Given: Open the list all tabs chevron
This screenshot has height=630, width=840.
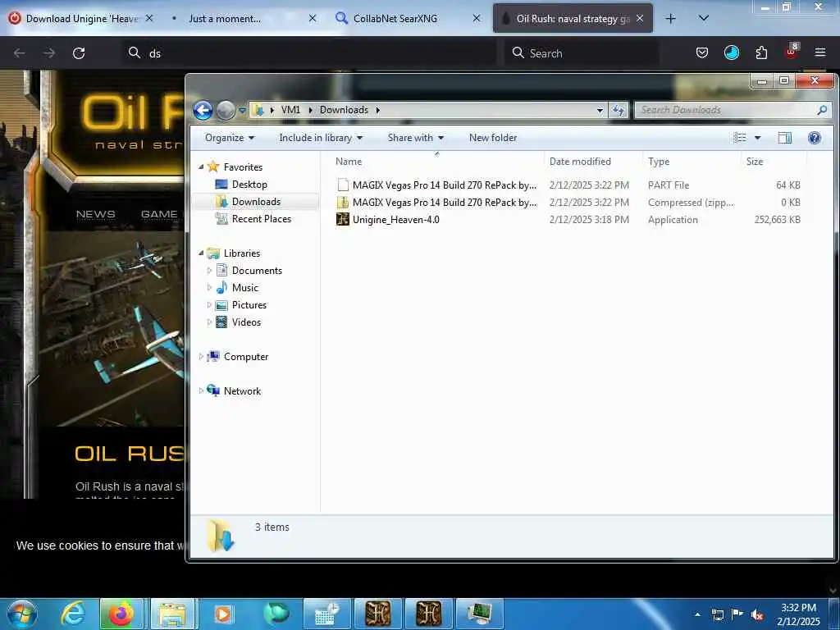Looking at the screenshot, I should [704, 18].
